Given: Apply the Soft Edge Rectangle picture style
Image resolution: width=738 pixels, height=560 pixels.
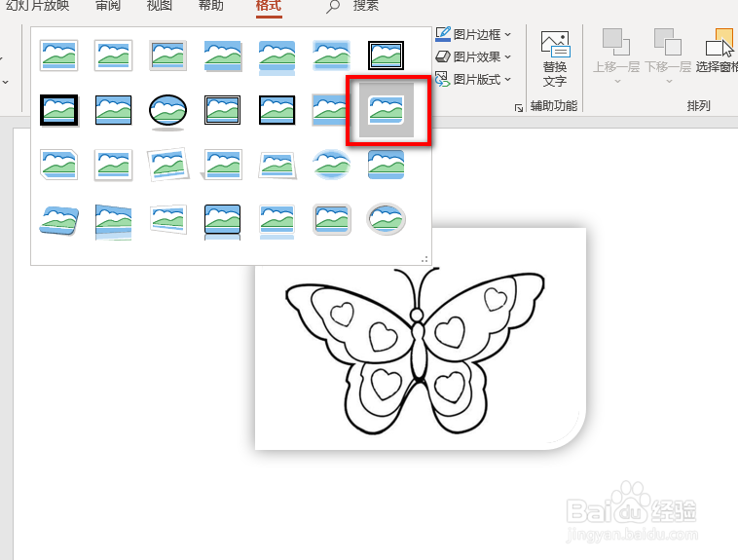Looking at the screenshot, I should pos(332,56).
